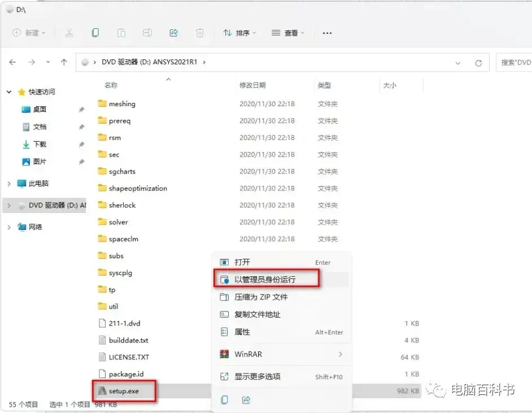Click the WinRAR icon in context menu
This screenshot has width=532, height=413.
(x=224, y=354)
